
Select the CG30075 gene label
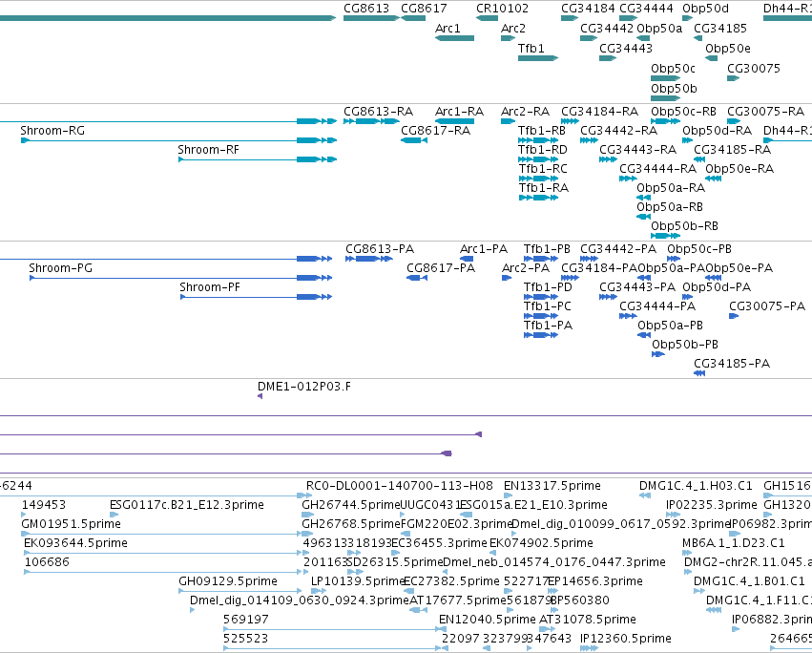[754, 69]
